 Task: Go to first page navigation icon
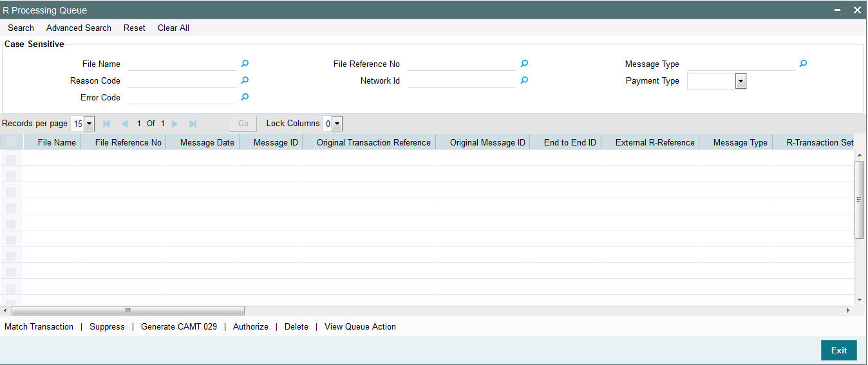107,124
